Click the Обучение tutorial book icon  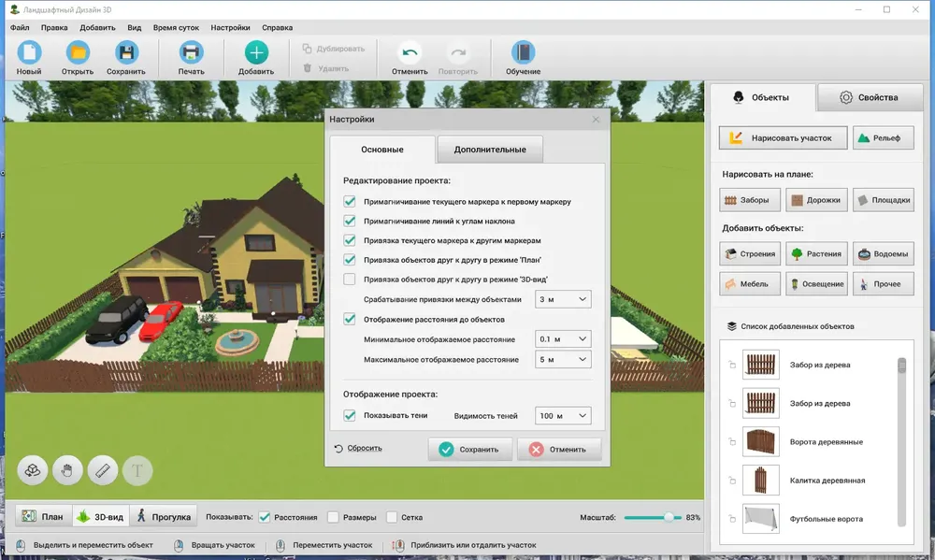pos(523,53)
